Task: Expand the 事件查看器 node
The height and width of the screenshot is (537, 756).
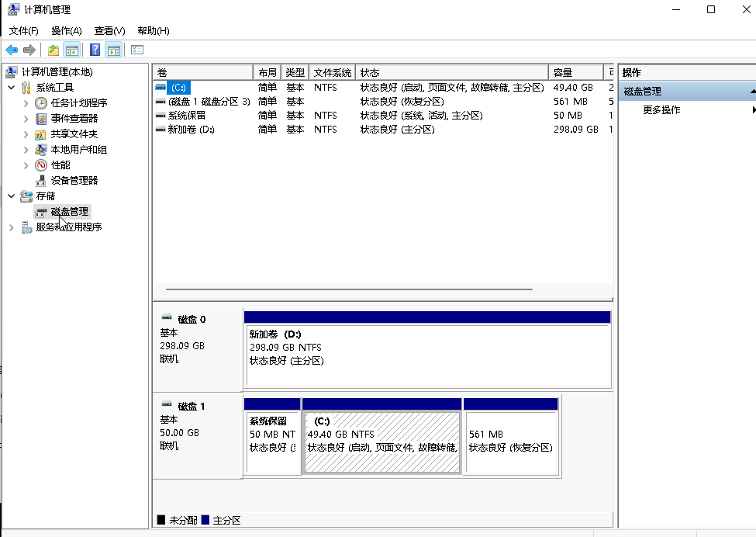Action: pos(26,118)
